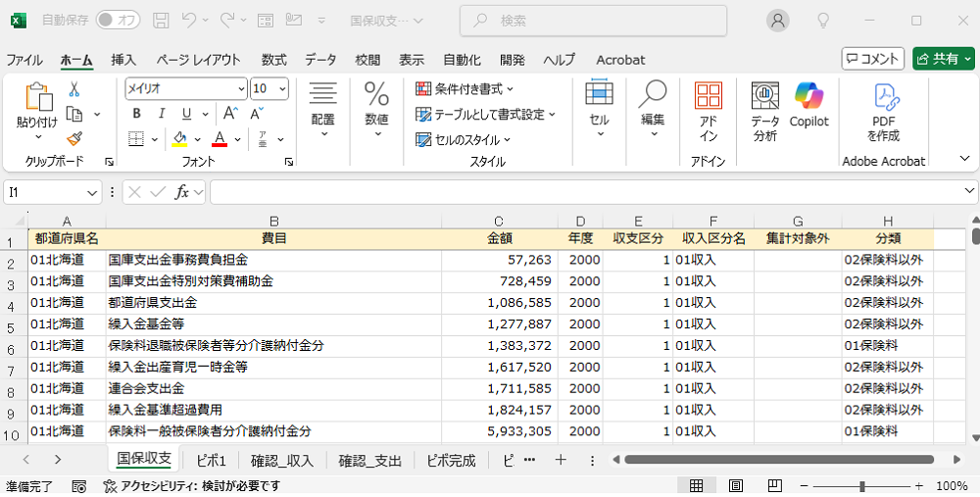Screen dimensions: 980x497
Task: Select the 金額 header cell
Action: [500, 239]
